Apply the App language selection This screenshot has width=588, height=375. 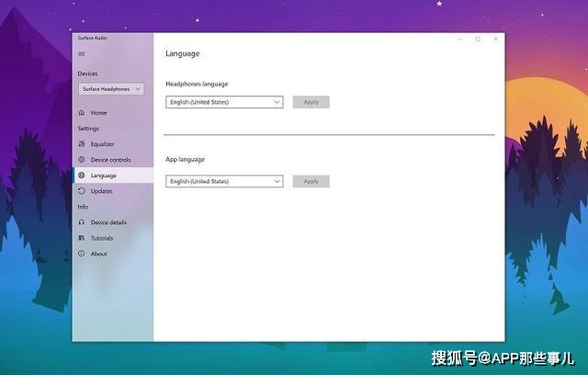[x=311, y=181]
